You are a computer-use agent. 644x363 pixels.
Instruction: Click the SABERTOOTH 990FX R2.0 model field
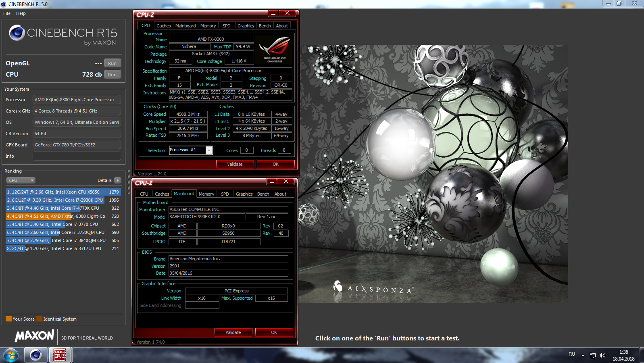point(207,217)
